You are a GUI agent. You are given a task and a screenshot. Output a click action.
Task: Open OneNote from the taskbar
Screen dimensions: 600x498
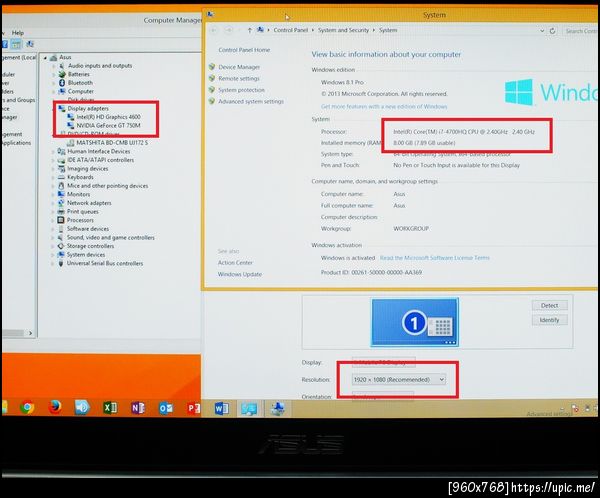pos(138,408)
